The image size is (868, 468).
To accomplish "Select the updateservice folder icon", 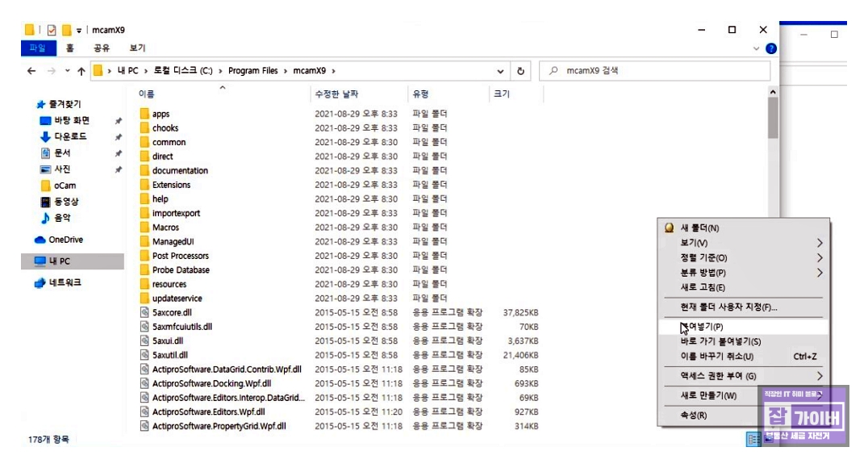I will (144, 298).
